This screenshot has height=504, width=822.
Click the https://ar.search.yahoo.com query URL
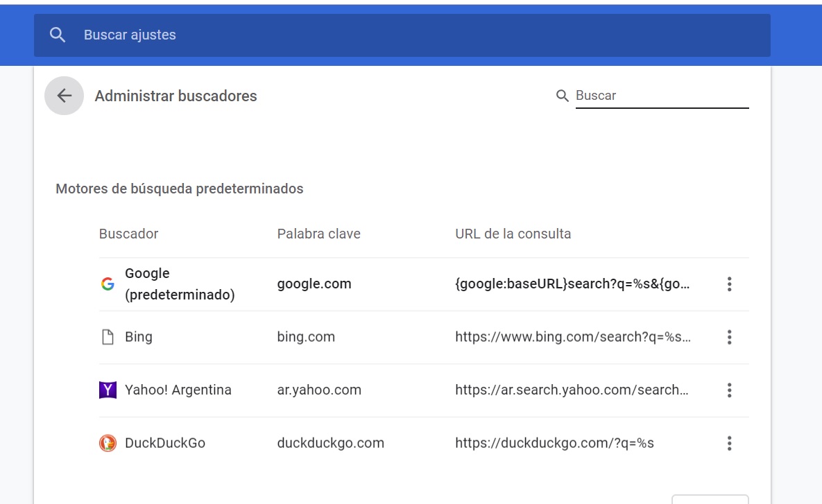[x=572, y=390]
